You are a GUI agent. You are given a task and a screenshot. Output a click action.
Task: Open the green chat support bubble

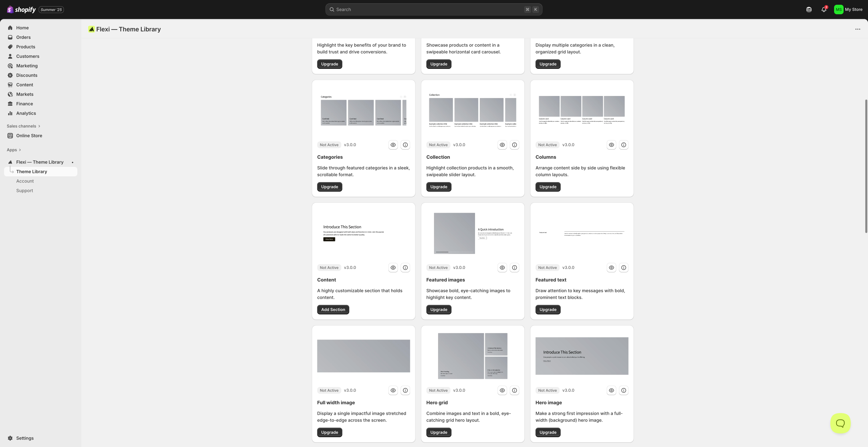[840, 423]
